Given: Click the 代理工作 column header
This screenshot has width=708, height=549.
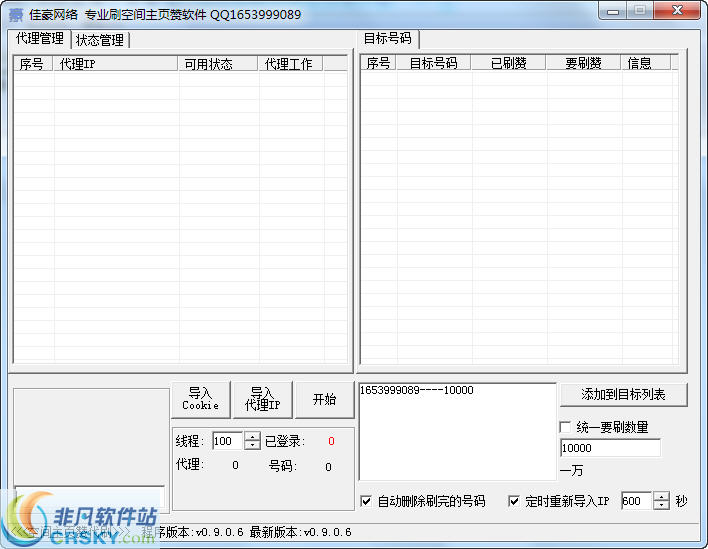Looking at the screenshot, I should (x=291, y=64).
